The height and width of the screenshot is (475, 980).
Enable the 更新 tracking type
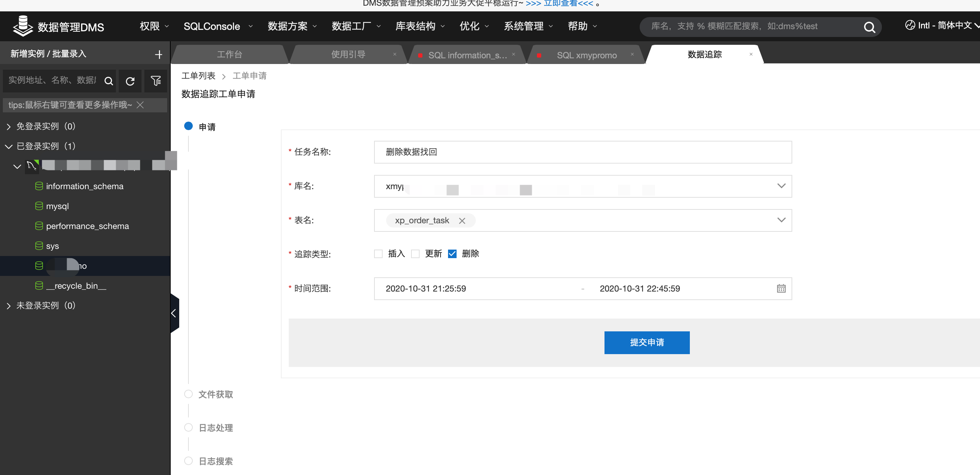pyautogui.click(x=415, y=253)
